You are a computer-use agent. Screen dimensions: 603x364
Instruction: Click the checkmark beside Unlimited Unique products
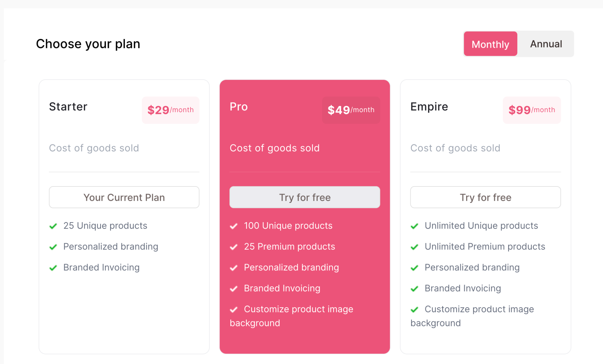(415, 226)
